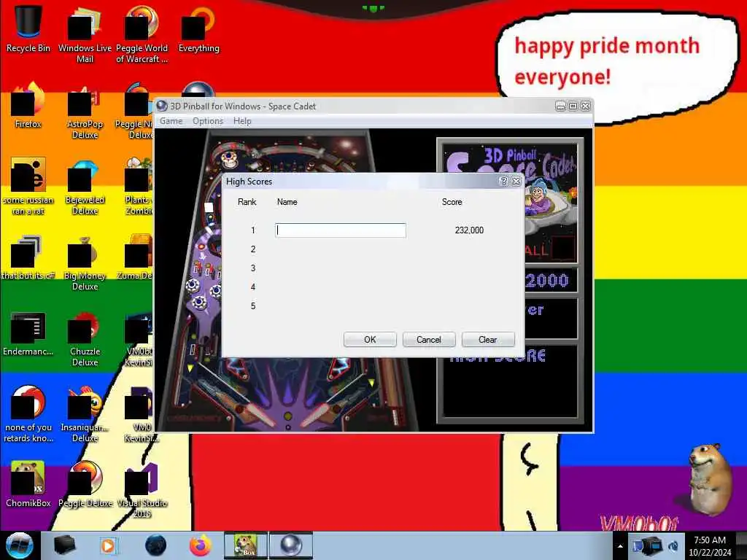Focus the rank 1 name field

click(x=341, y=230)
